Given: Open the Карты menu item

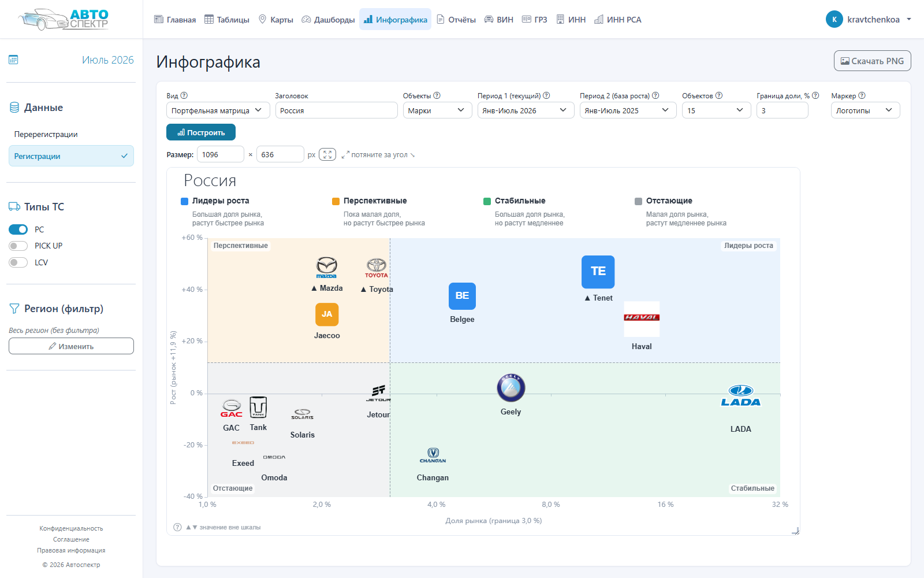Looking at the screenshot, I should point(275,20).
